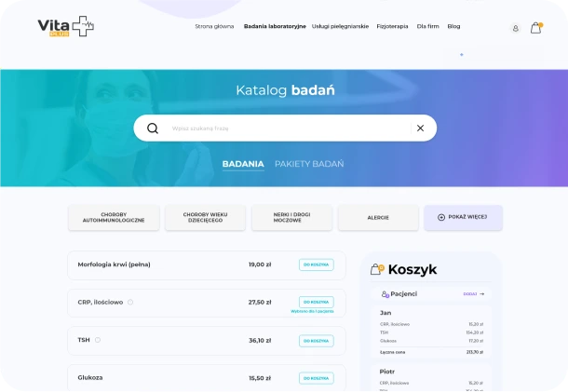Filter by Alergie category
568x392 pixels.
click(x=378, y=217)
